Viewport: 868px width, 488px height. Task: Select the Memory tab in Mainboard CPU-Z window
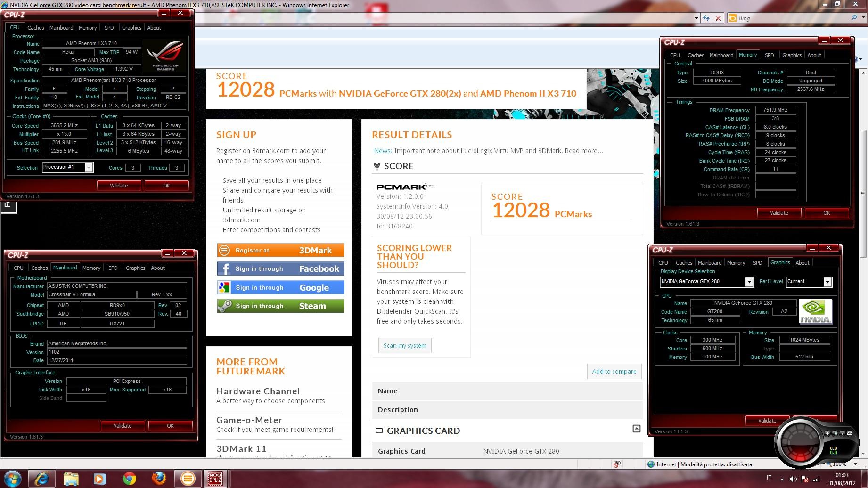pos(91,268)
